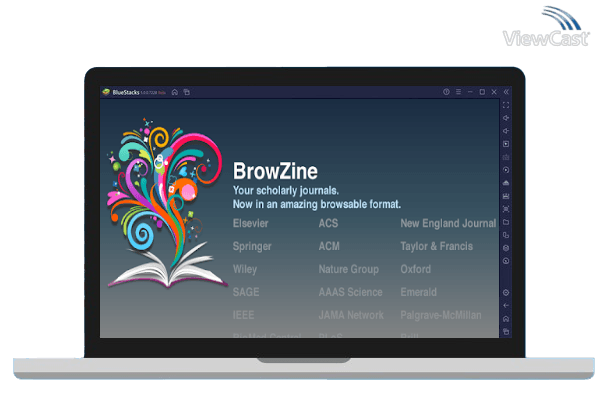Image resolution: width=602 pixels, height=414 pixels.
Task: Collapse the sidebar with double-chevron icon
Action: [x=506, y=92]
